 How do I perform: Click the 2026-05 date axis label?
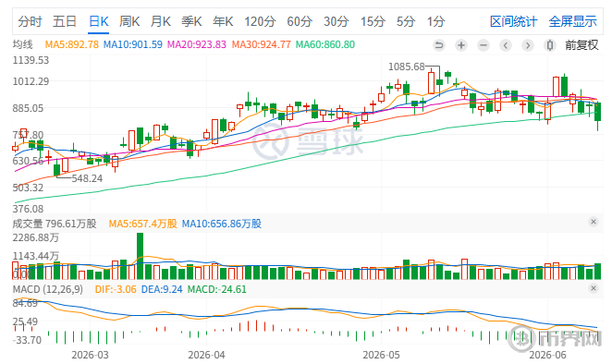point(381,355)
